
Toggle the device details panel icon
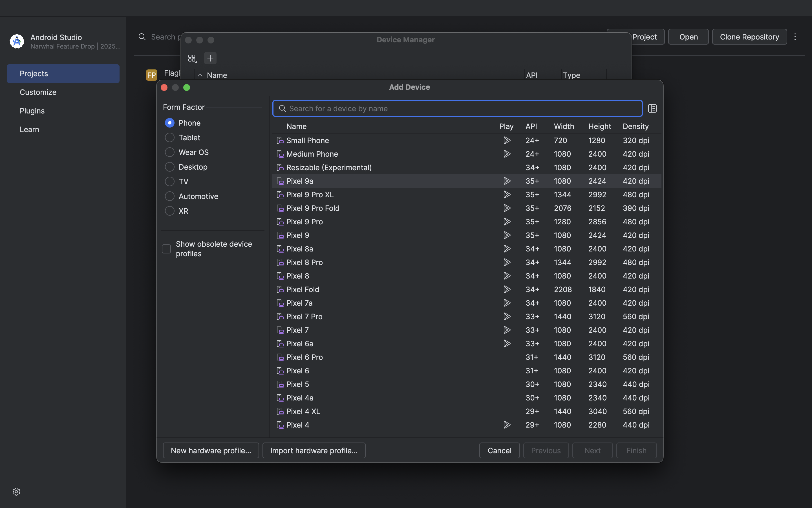tap(652, 109)
